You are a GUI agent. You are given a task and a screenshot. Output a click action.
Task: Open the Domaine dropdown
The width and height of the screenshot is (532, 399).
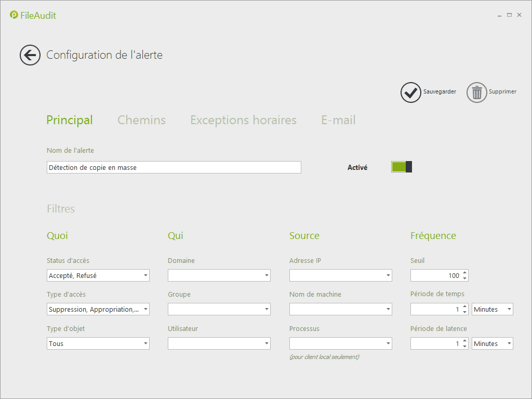click(267, 275)
